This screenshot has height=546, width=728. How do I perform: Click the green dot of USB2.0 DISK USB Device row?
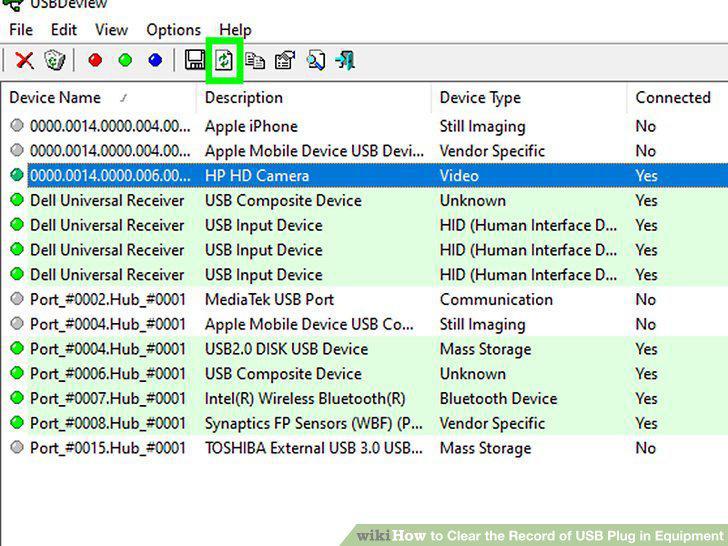pos(17,348)
